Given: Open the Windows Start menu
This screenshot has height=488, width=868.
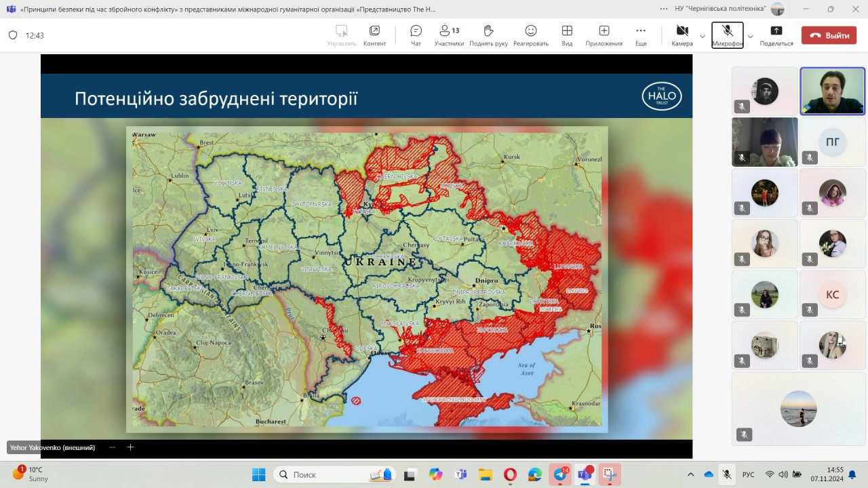Looking at the screenshot, I should click(259, 474).
